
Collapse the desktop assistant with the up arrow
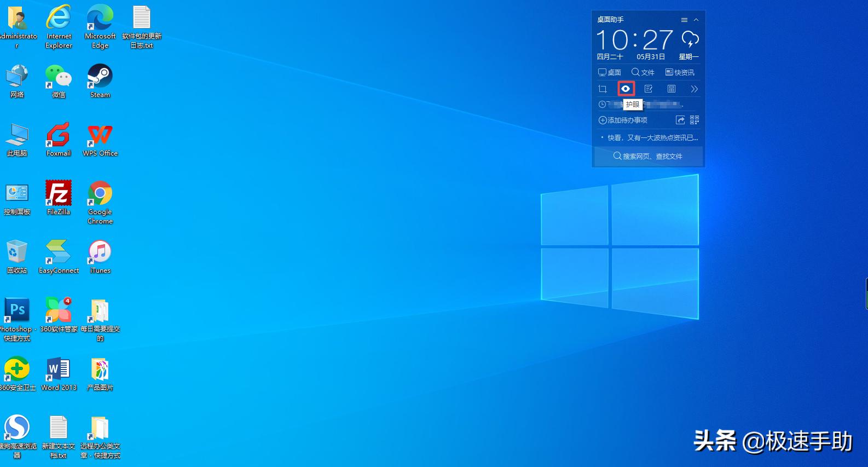696,20
